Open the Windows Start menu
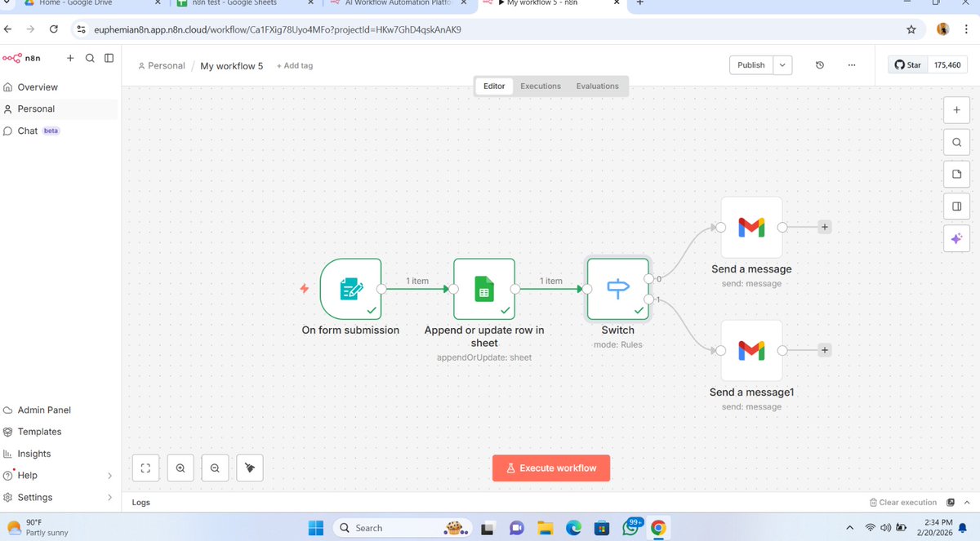Screen dimensions: 980x541 (x=316, y=528)
